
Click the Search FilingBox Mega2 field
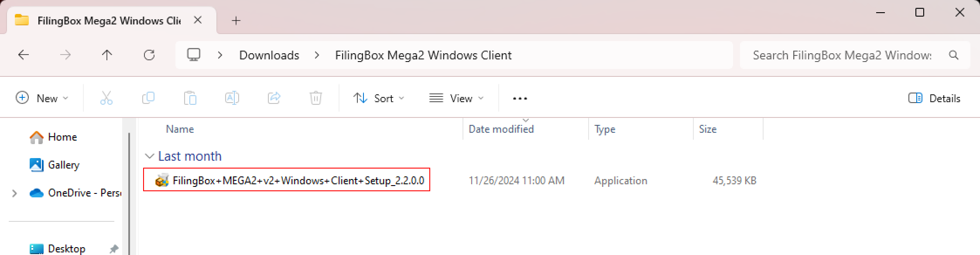(842, 55)
